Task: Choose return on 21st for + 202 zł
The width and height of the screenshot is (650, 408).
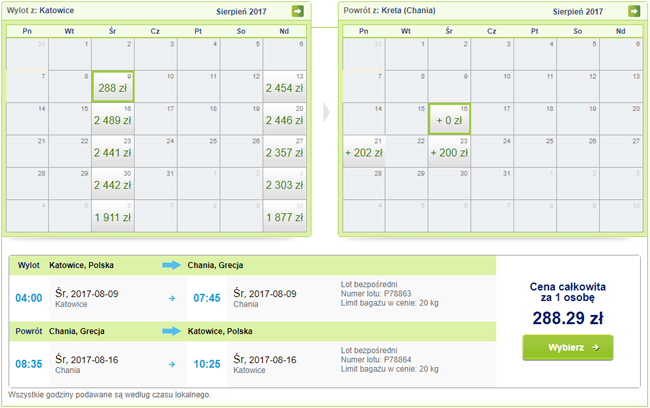Action: pos(364,151)
